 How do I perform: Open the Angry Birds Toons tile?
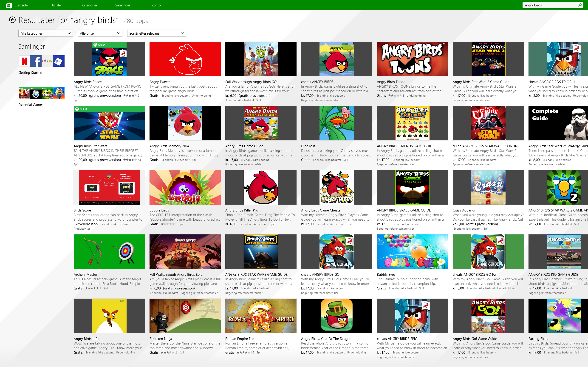point(412,59)
